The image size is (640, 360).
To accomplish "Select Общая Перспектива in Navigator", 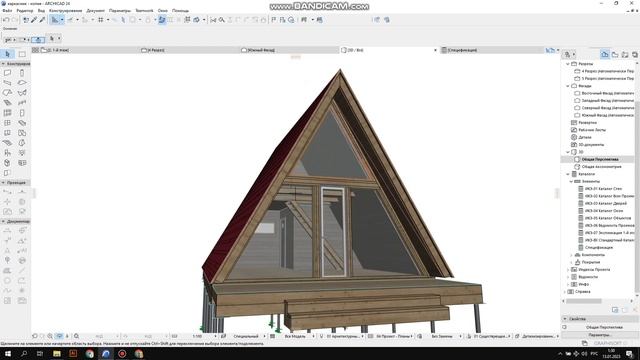I will 600,159.
